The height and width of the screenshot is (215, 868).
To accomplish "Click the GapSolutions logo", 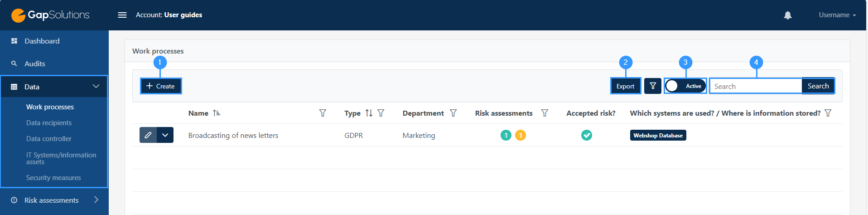I will 50,15.
